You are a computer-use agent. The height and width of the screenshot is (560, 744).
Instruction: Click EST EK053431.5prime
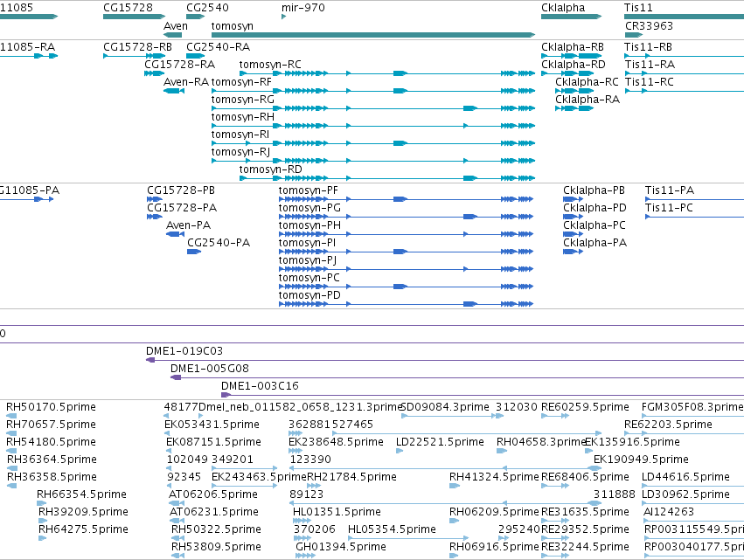[x=212, y=425]
